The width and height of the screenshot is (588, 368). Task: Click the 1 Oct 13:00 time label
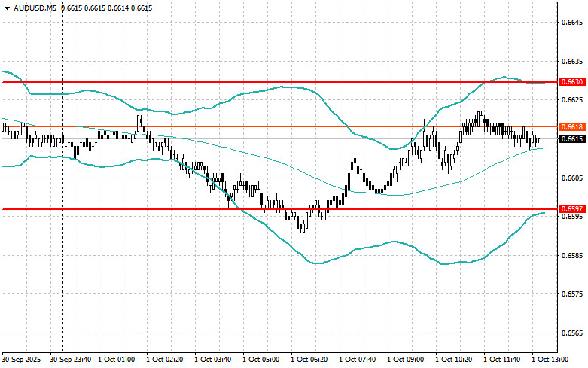point(550,360)
